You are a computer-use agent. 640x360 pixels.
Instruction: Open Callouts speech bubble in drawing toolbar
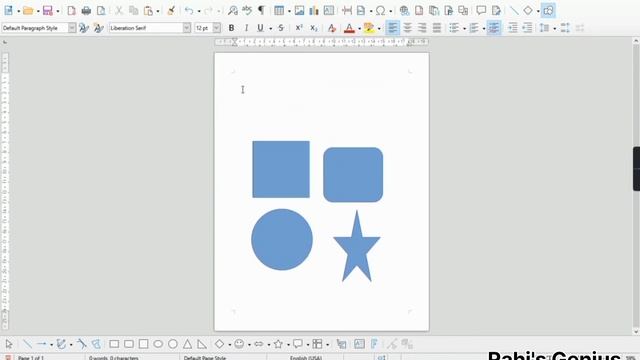click(298, 344)
